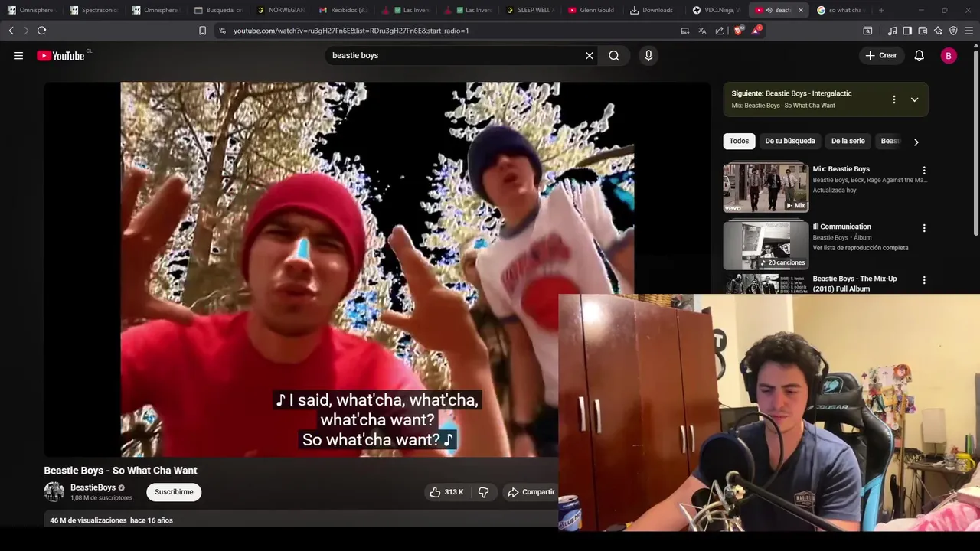Viewport: 980px width, 551px height.
Task: Open the account avatar menu
Action: coord(949,55)
